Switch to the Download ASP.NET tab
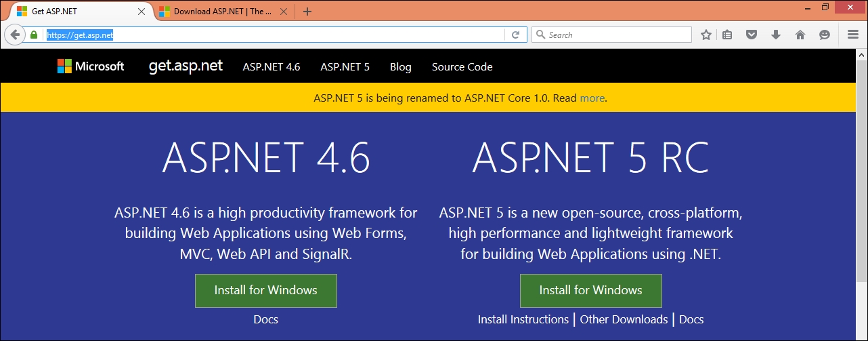Image resolution: width=868 pixels, height=341 pixels. 224,12
